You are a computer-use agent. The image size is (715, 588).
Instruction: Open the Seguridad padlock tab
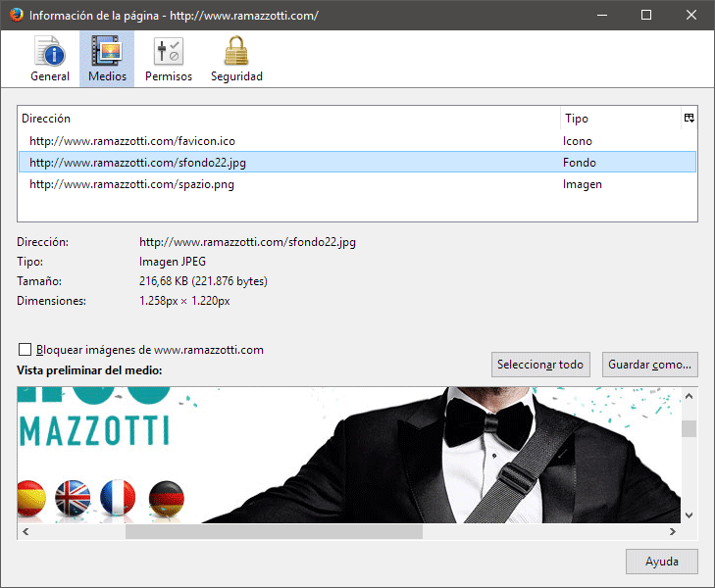pyautogui.click(x=236, y=59)
